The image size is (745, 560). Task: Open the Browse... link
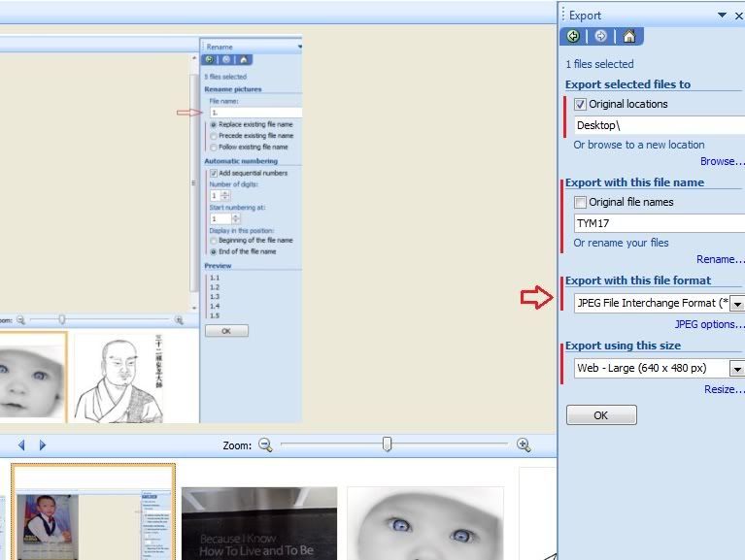click(722, 161)
